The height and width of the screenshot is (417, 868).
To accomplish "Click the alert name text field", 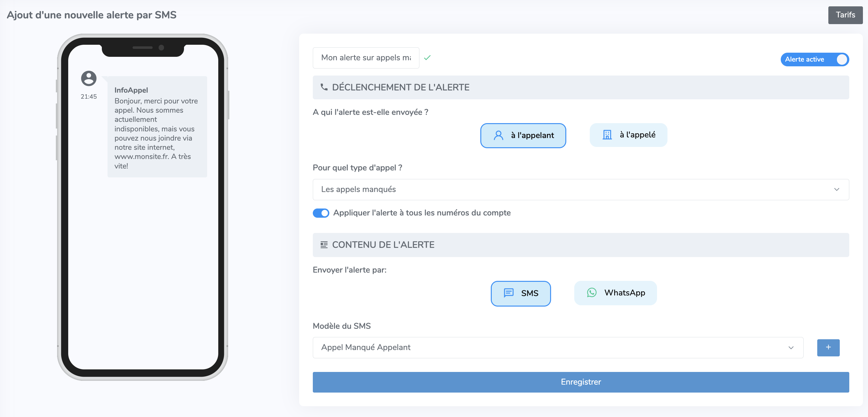I will [x=366, y=58].
